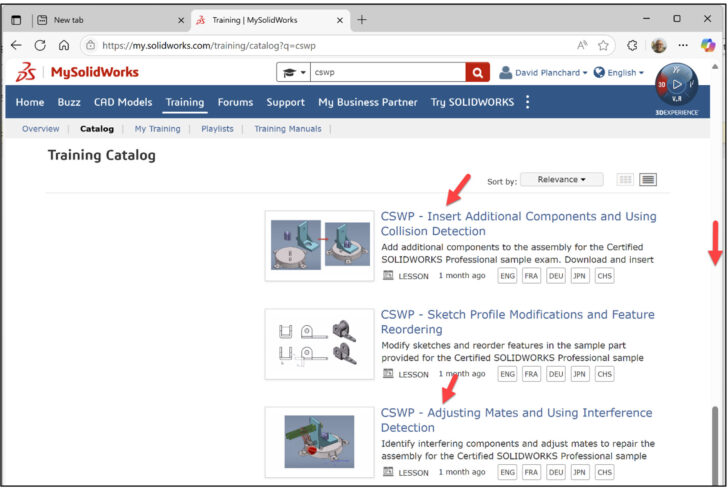Click the cswp search input field

[x=388, y=72]
